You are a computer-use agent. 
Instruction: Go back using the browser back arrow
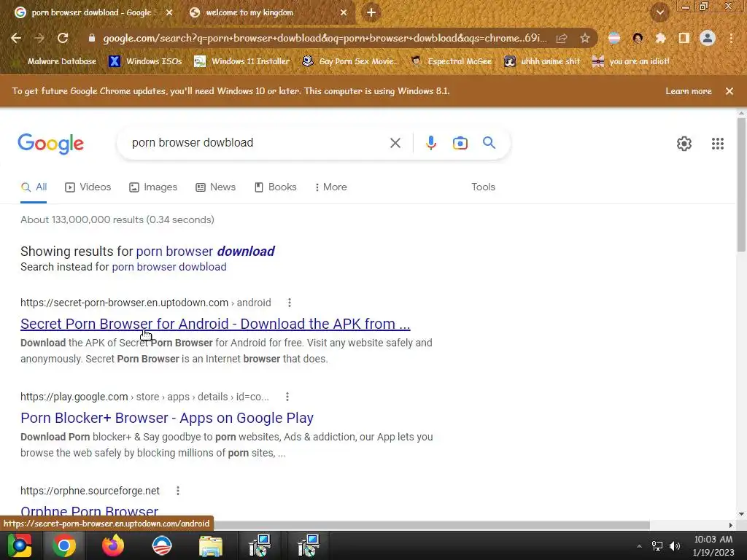coord(16,38)
